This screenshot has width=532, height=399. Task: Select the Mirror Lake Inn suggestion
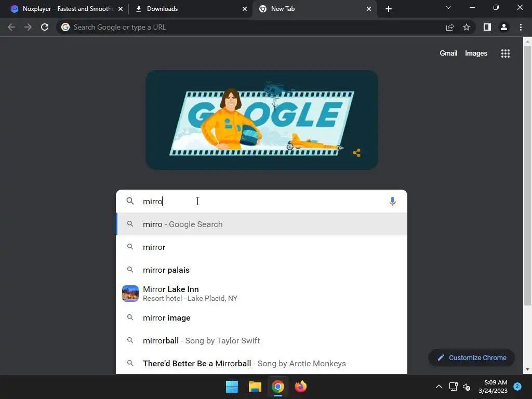click(x=261, y=294)
